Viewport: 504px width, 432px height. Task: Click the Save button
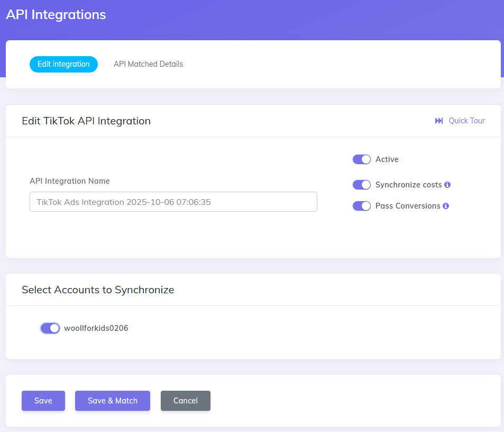click(x=43, y=401)
